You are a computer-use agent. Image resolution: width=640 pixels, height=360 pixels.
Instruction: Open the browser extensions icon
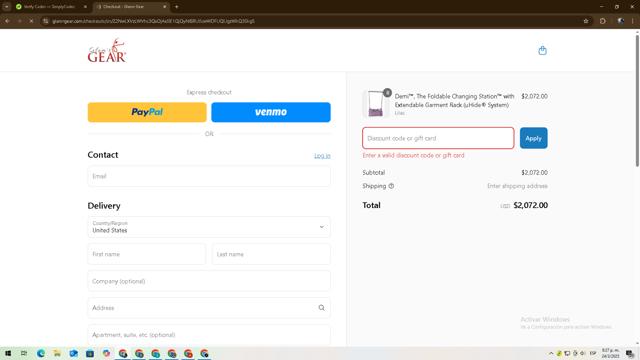[x=603, y=21]
